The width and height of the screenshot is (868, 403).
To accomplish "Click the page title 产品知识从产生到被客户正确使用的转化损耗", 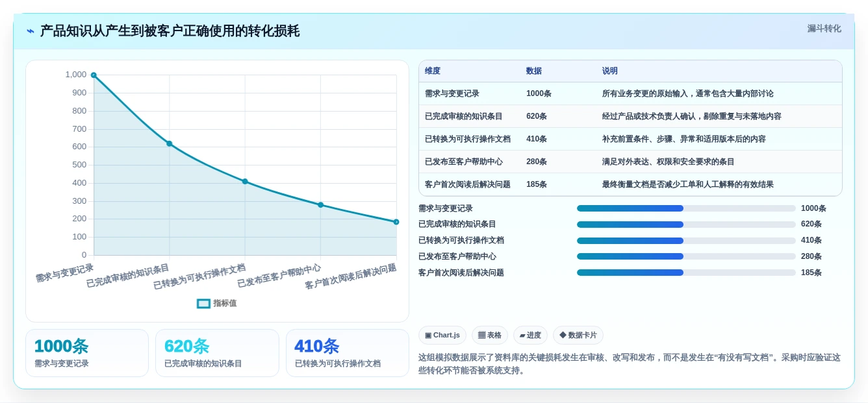I will pos(170,31).
